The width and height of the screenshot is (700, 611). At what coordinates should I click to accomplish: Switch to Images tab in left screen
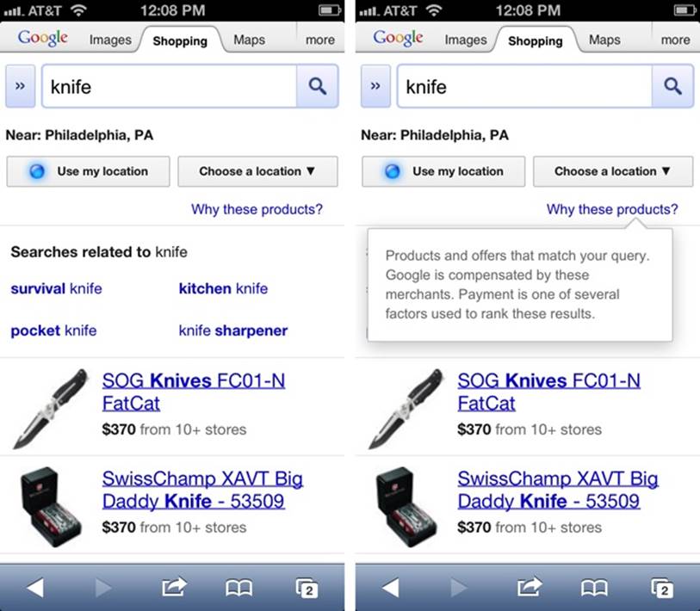110,40
